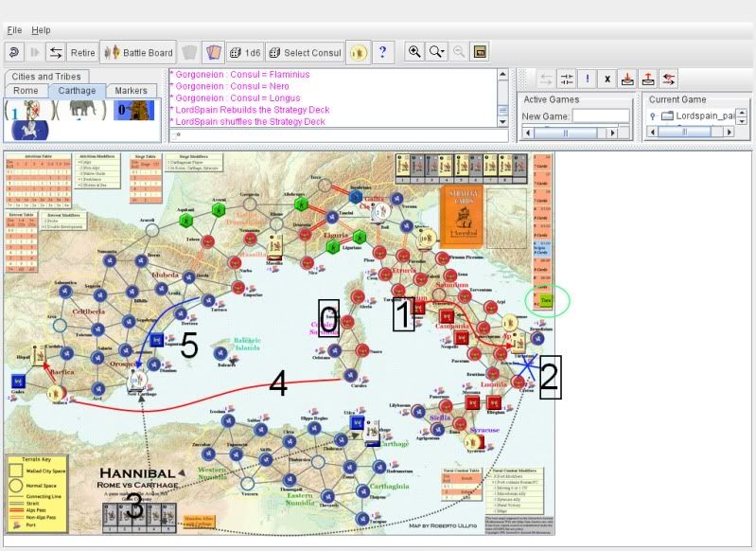Click the blue question mark help icon
The image size is (756, 551).
coord(383,52)
